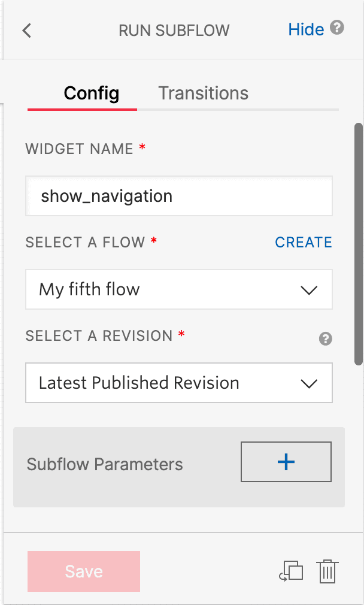
Task: Open the Latest Published Revision dropdown
Action: pyautogui.click(x=179, y=383)
